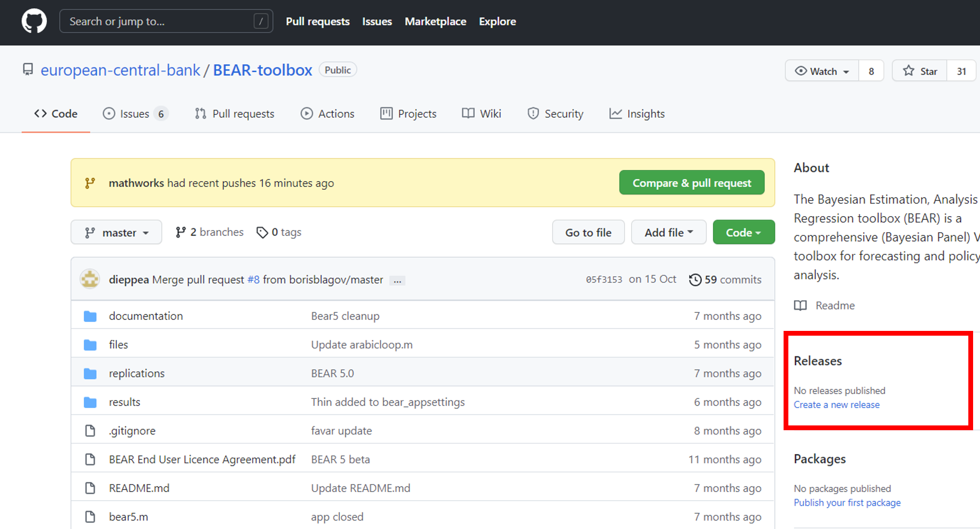
Task: Open european-central-bank owner link
Action: [x=121, y=70]
